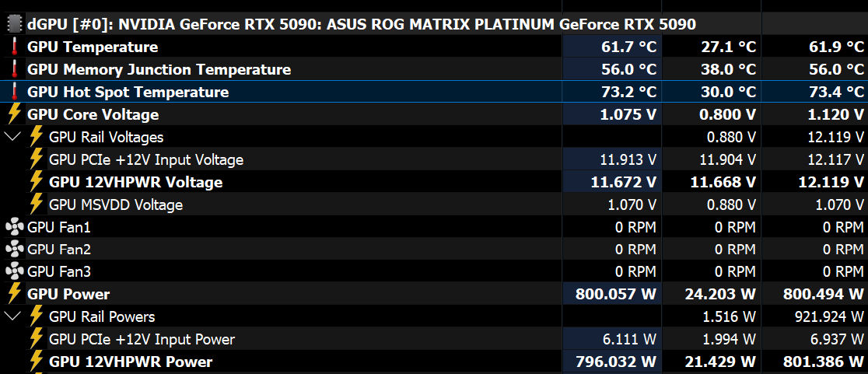Click thermometer icon for GPU Hot Spot Temperature
This screenshot has width=868, height=374.
pos(14,92)
